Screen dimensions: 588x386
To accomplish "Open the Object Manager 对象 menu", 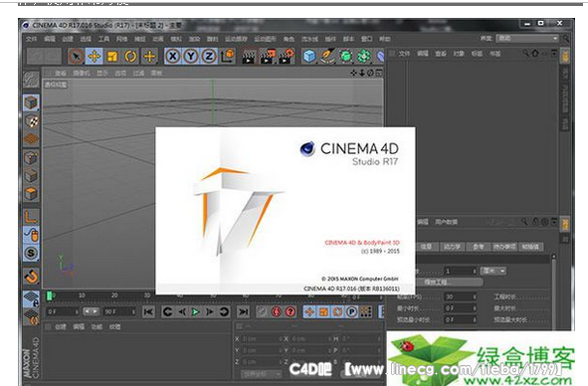I will [459, 54].
